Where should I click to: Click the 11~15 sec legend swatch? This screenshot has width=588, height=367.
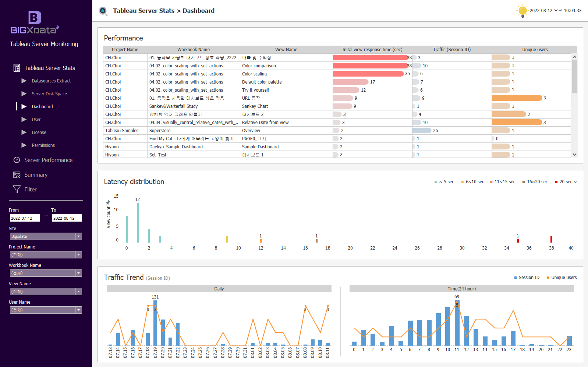coord(491,182)
